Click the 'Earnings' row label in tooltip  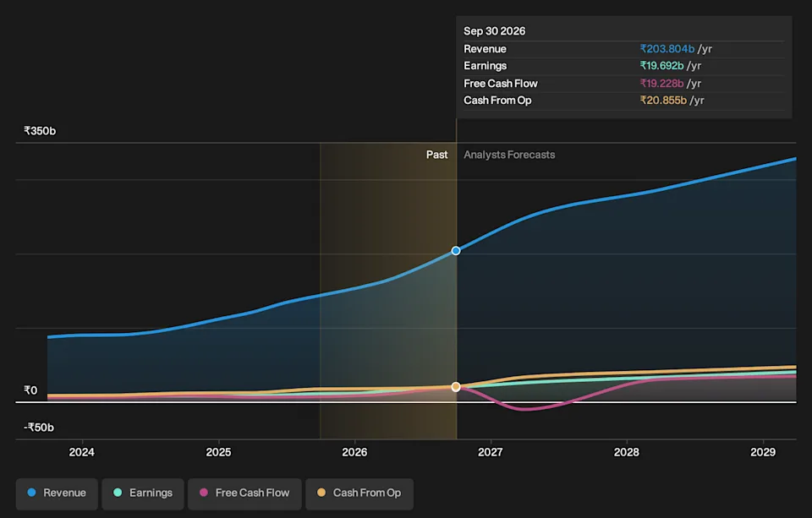click(x=486, y=66)
